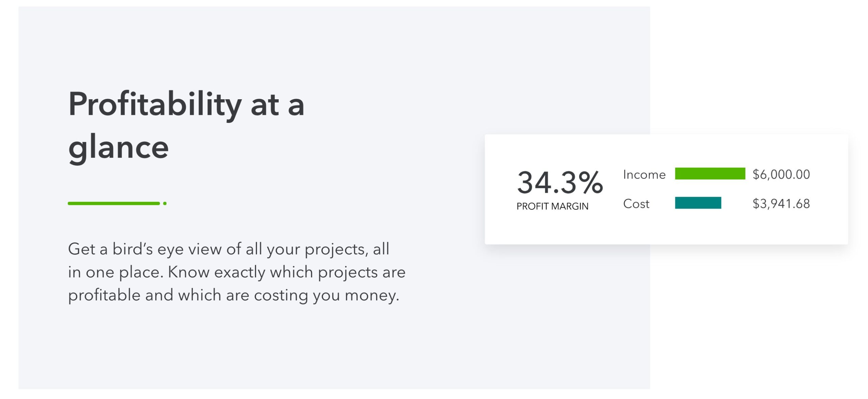Select the $3,941.68 cost amount

781,204
